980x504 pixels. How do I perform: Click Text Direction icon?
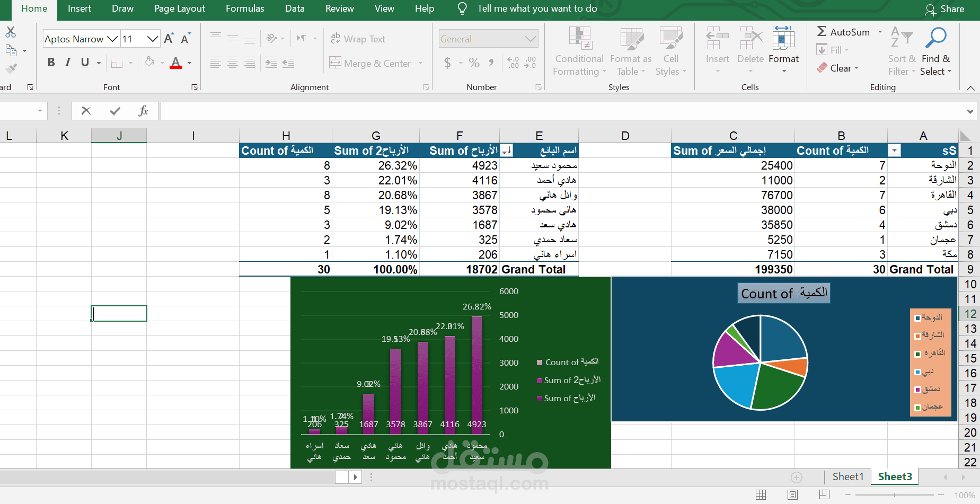[x=302, y=38]
